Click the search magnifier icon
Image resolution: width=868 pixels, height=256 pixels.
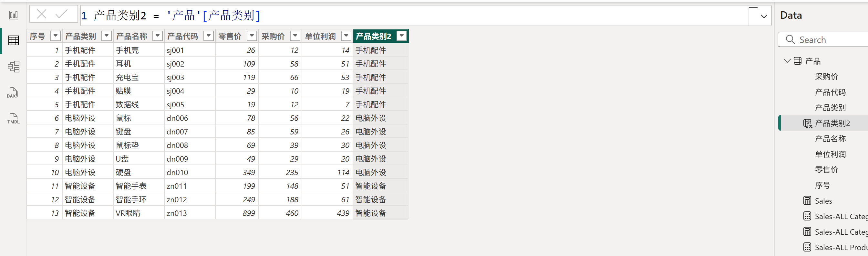pyautogui.click(x=790, y=39)
